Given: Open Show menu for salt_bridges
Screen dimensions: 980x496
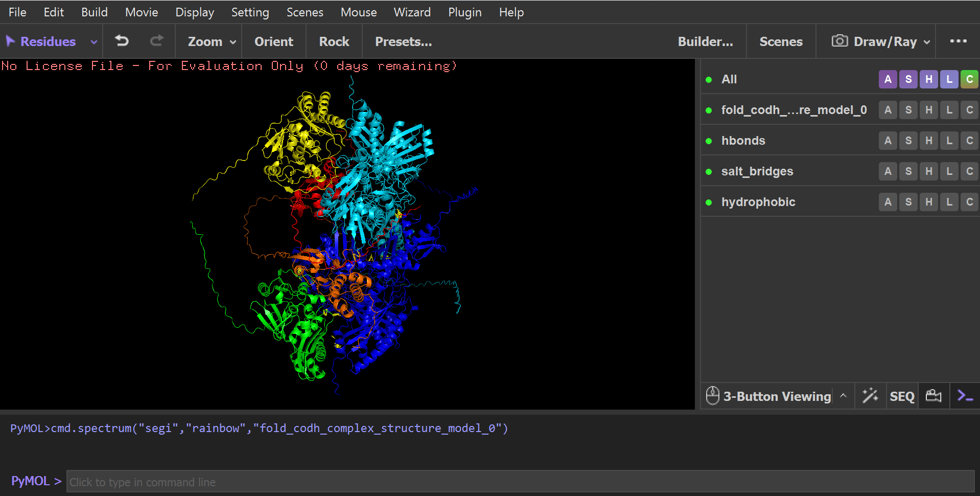Looking at the screenshot, I should pyautogui.click(x=908, y=171).
